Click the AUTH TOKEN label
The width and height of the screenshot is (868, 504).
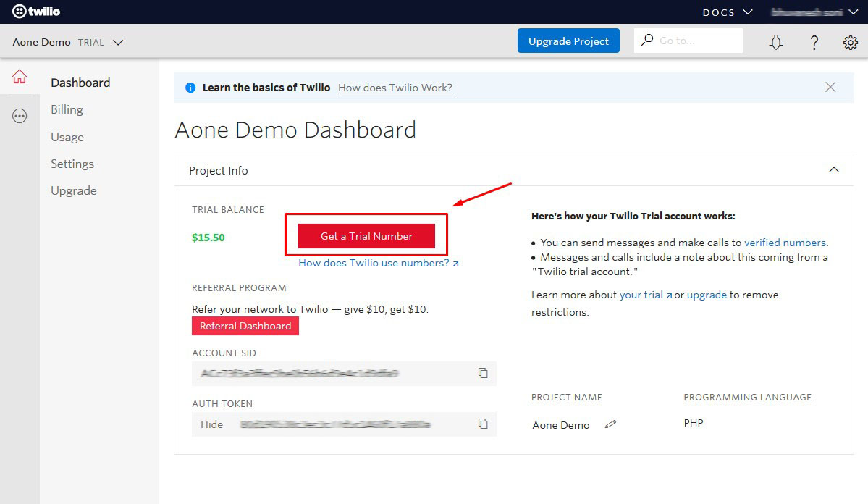coord(222,404)
